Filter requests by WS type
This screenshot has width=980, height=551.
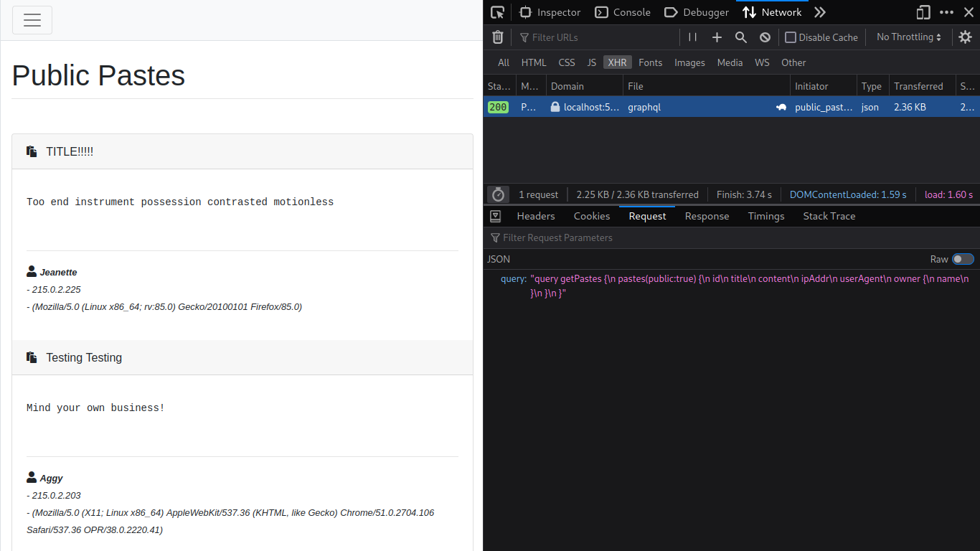[x=762, y=62]
